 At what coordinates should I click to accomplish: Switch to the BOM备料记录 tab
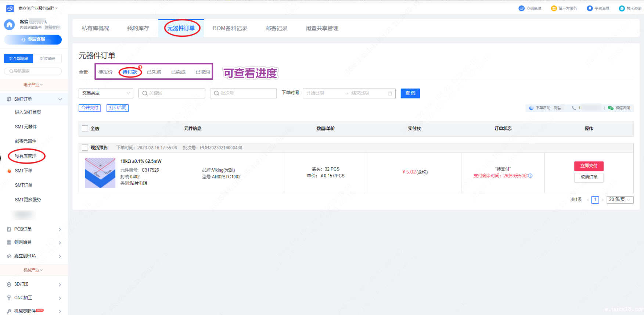tap(230, 28)
